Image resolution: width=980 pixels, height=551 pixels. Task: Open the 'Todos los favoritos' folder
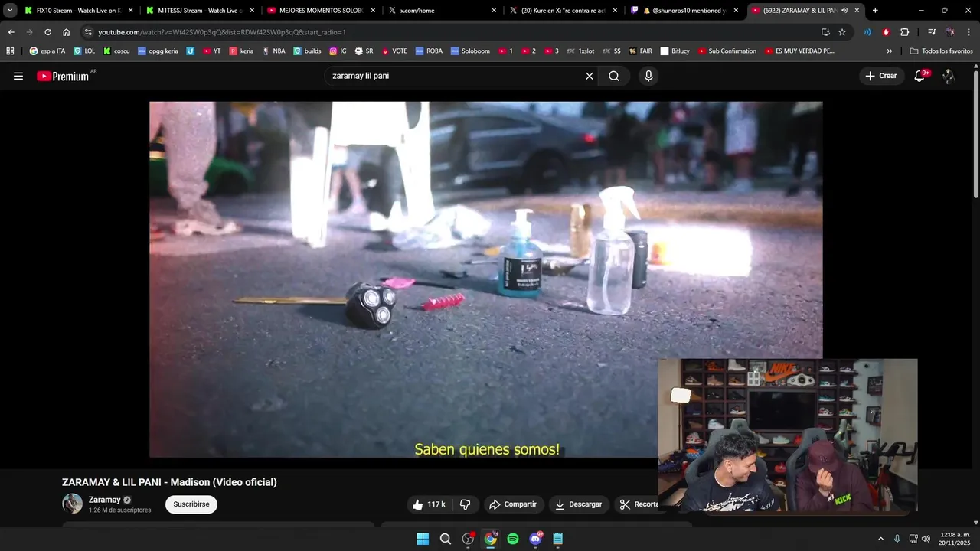point(941,51)
